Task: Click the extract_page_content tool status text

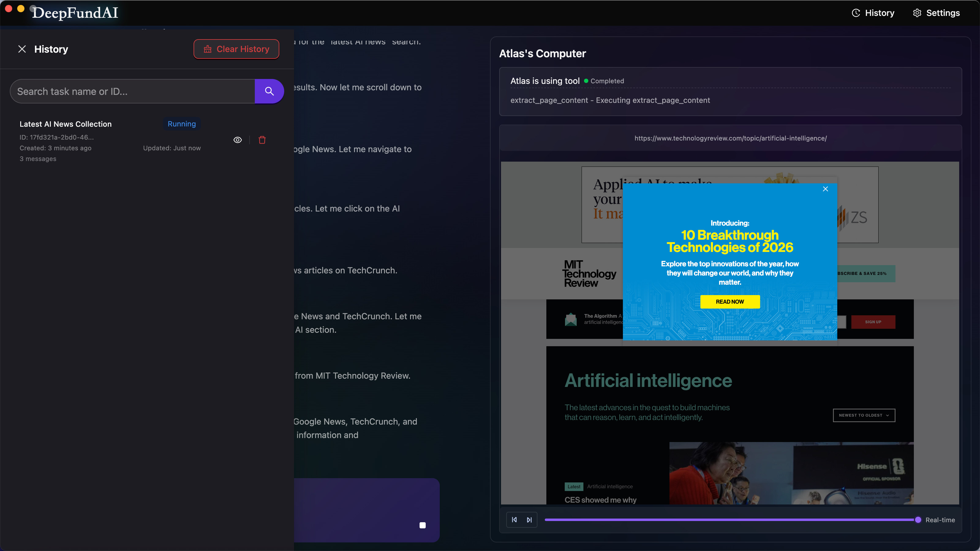Action: pos(610,100)
